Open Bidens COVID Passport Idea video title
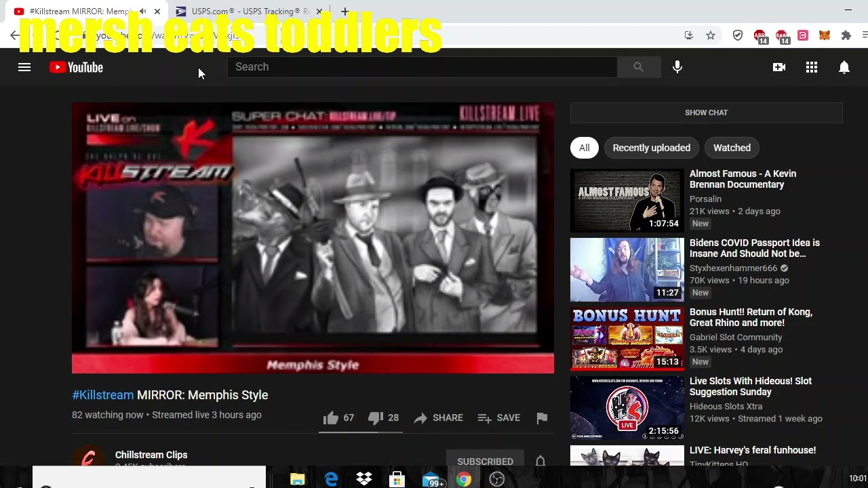Viewport: 868px width, 488px height. (x=755, y=248)
